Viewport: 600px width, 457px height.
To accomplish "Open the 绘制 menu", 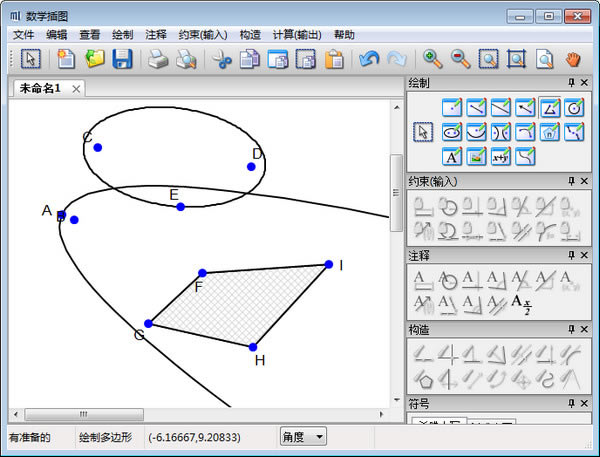I will (123, 34).
